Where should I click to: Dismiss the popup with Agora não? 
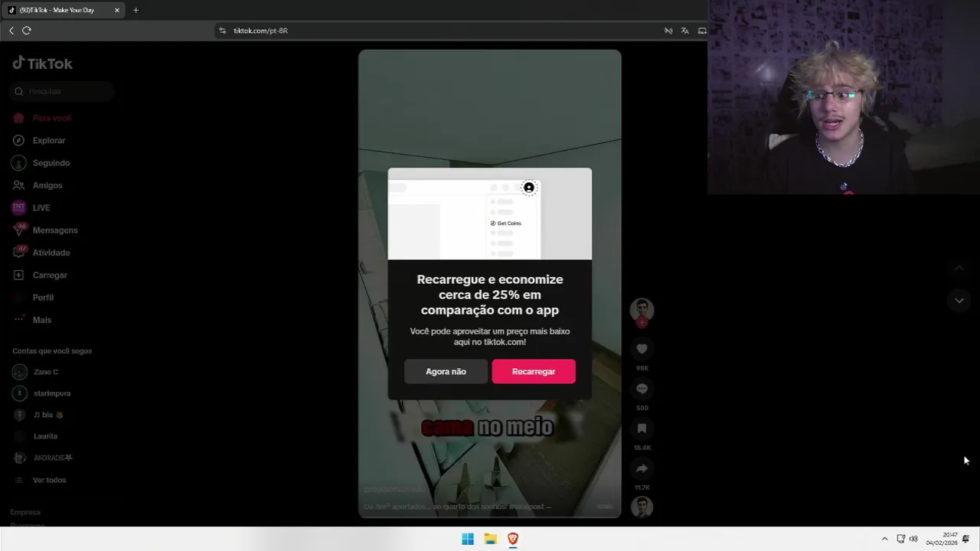[x=446, y=371]
